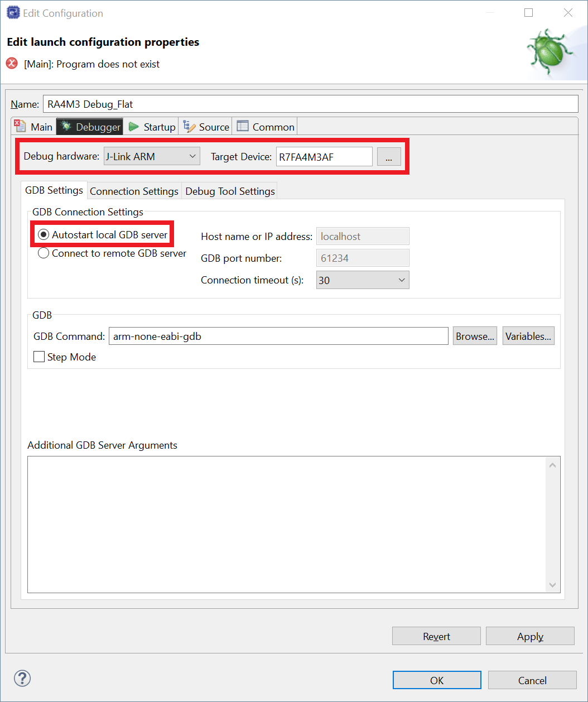Click Browse for GDB command
This screenshot has width=588, height=702.
475,336
